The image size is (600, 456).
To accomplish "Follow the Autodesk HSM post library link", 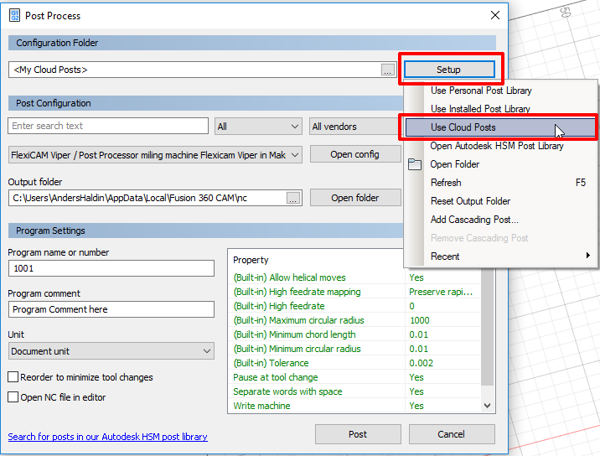I will pos(106,437).
